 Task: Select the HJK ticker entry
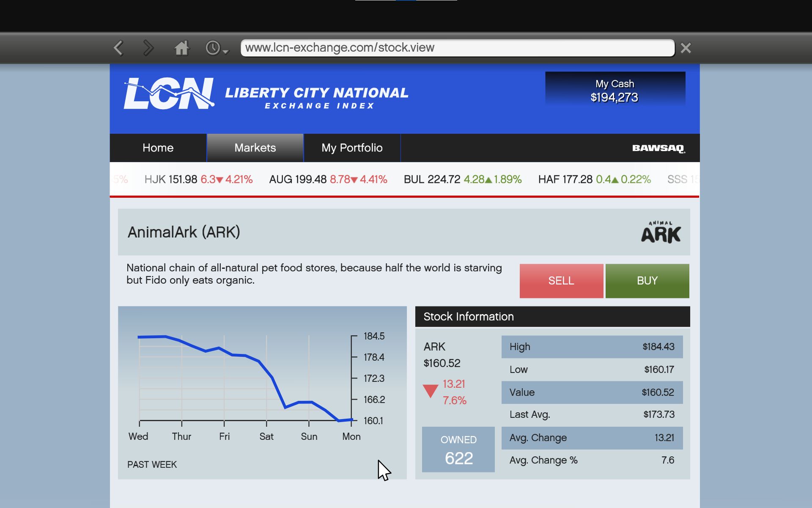pyautogui.click(x=198, y=179)
